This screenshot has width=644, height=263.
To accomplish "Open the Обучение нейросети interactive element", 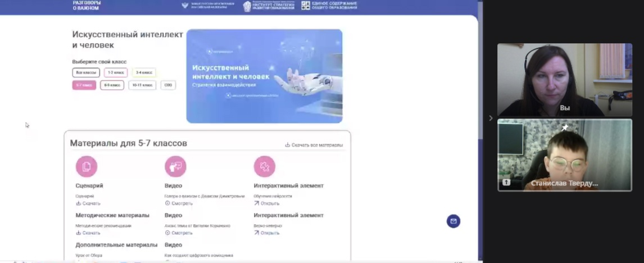I will (266, 203).
